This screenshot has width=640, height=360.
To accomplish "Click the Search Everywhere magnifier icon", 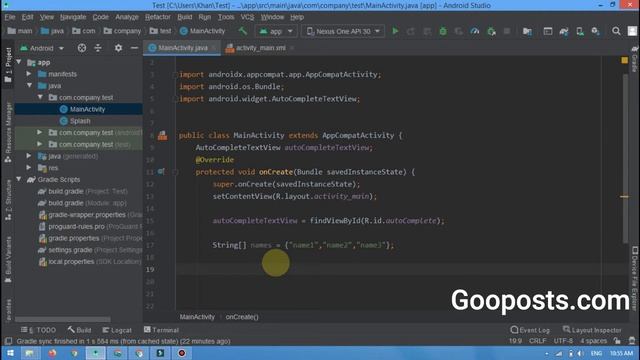I will 616,31.
